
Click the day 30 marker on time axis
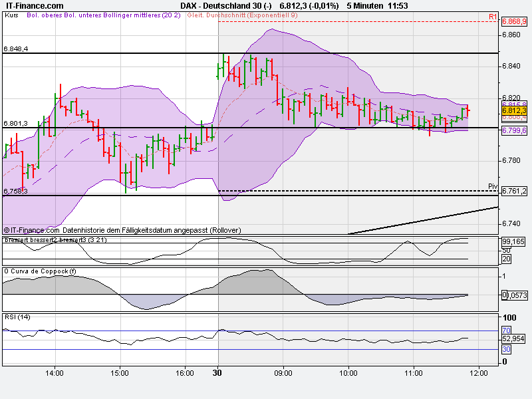(217, 373)
